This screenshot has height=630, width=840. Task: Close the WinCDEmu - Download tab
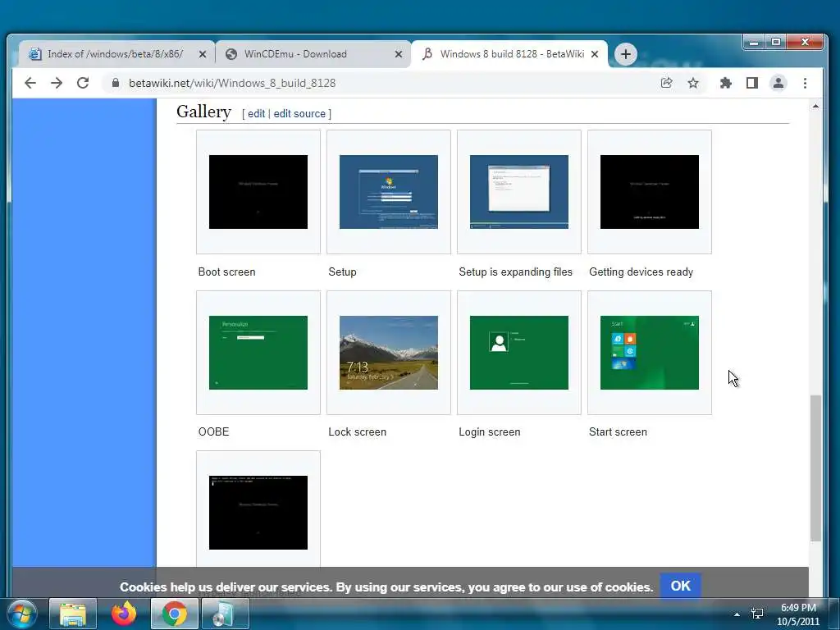click(x=399, y=54)
